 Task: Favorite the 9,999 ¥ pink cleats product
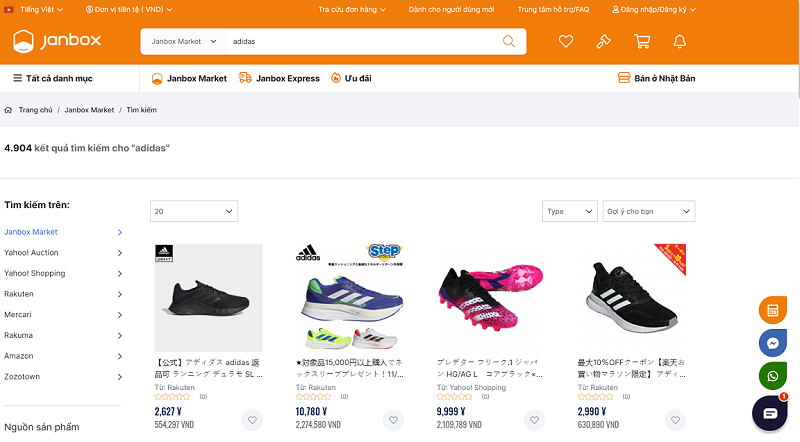[534, 420]
